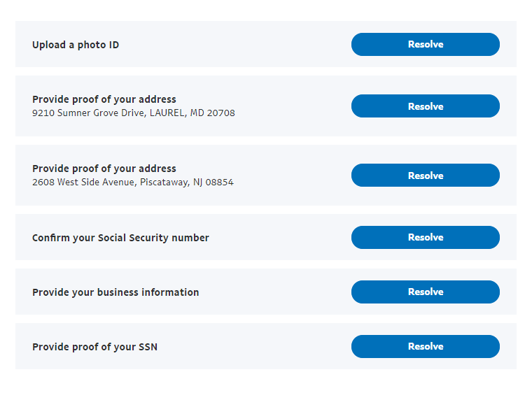Resolve the Laurel, MD proof of address
532x393 pixels.
[425, 106]
